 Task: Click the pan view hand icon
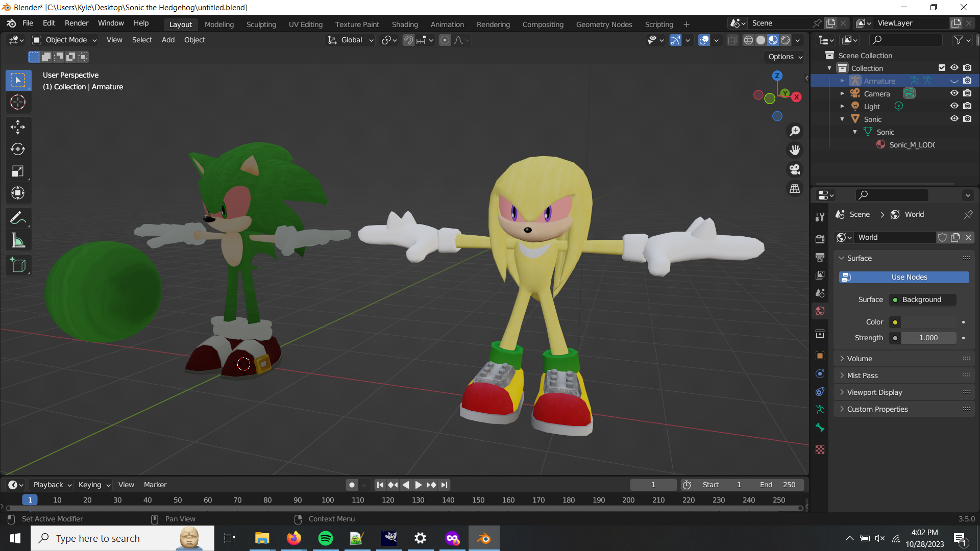(x=795, y=151)
